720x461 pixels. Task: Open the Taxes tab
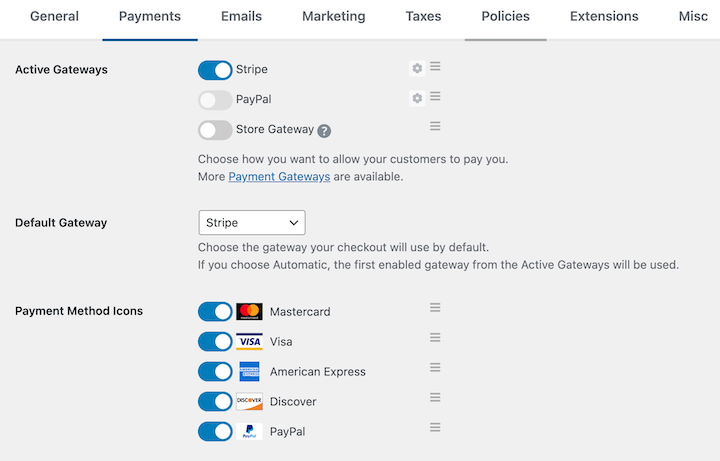423,17
